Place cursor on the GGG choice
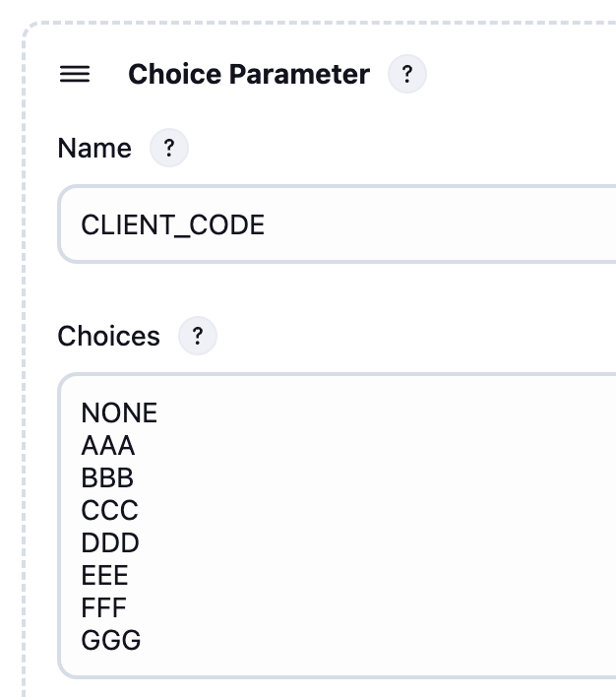The image size is (616, 697). (x=111, y=640)
